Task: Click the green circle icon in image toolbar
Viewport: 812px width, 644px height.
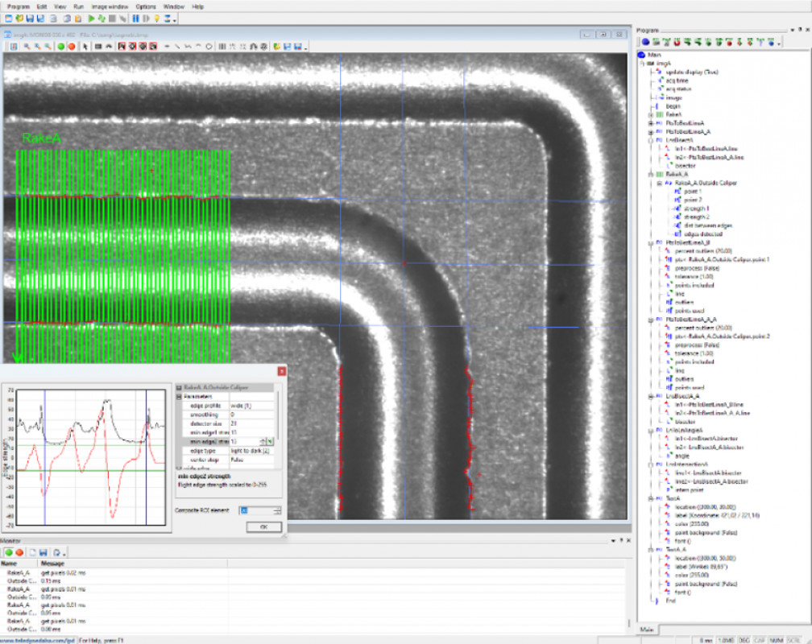Action: (x=61, y=47)
